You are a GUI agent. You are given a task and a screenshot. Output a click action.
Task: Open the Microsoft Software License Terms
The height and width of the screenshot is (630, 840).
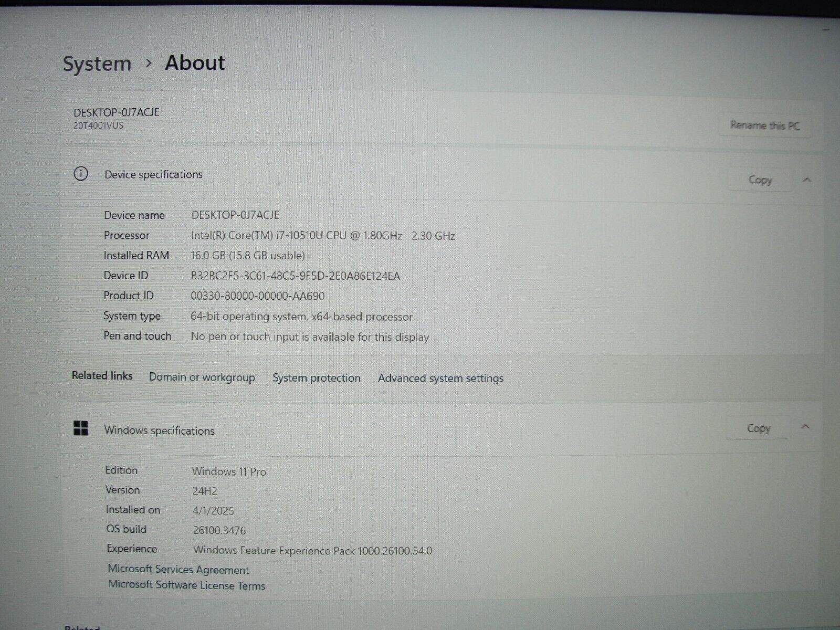(x=186, y=584)
